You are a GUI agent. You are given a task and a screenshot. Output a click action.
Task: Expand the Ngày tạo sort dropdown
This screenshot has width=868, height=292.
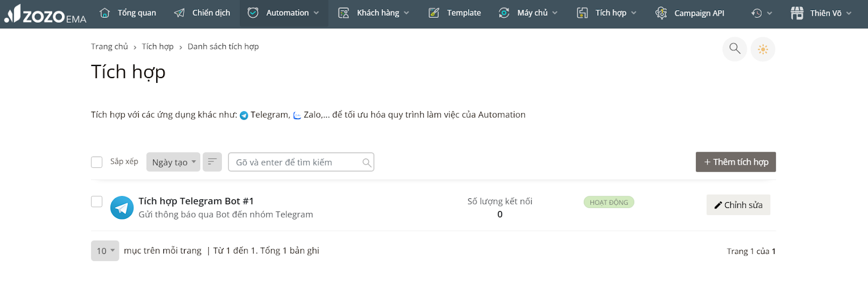tap(173, 162)
